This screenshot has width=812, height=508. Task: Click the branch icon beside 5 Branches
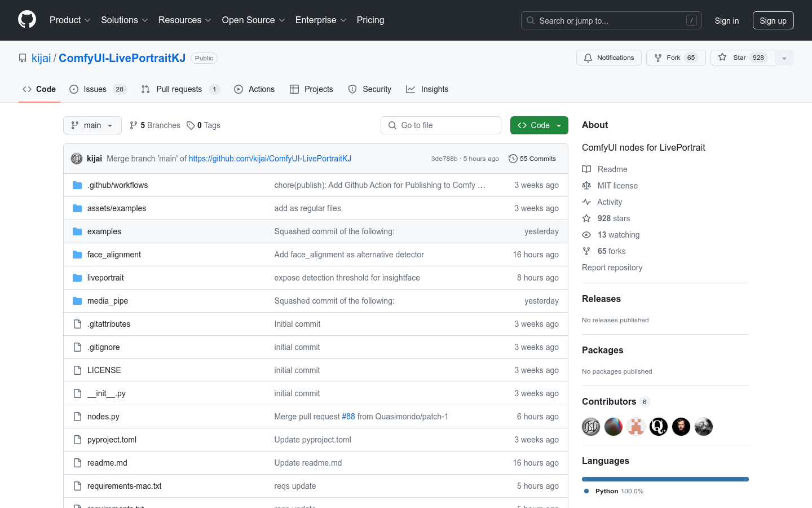(x=134, y=125)
